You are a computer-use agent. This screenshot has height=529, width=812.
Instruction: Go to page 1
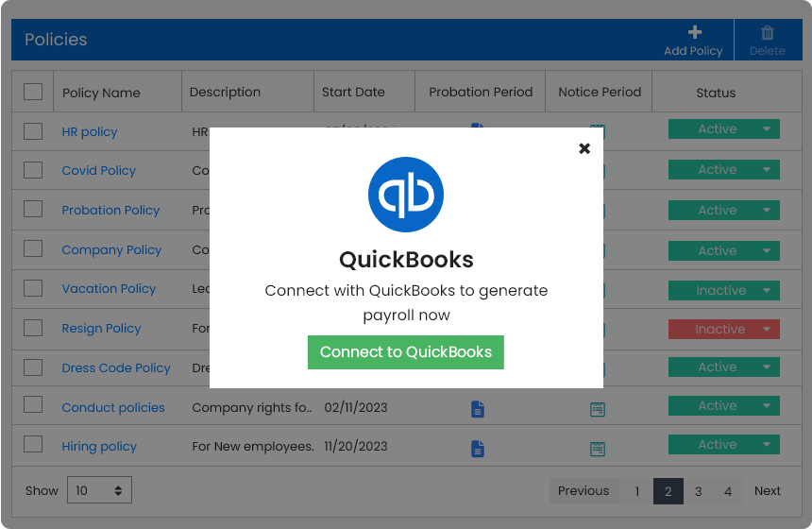click(x=637, y=491)
